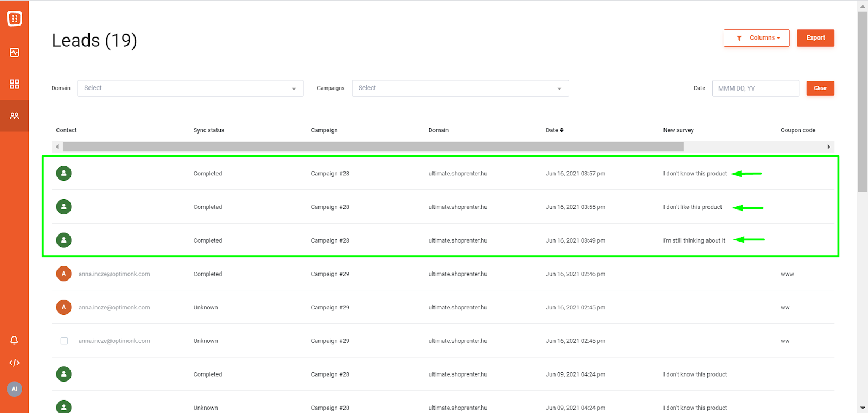Click 'Jun 16, 2021 02:46 pm' date cell
The image size is (868, 413).
point(576,274)
